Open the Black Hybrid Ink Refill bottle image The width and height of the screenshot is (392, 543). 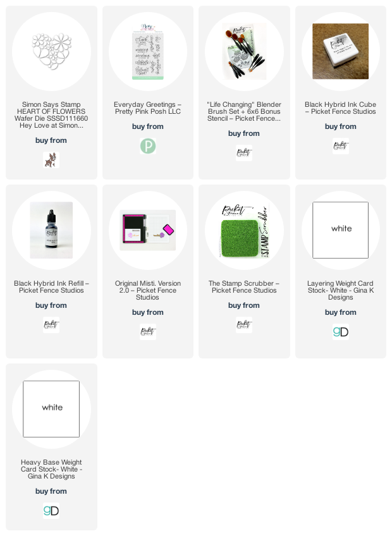click(x=51, y=230)
